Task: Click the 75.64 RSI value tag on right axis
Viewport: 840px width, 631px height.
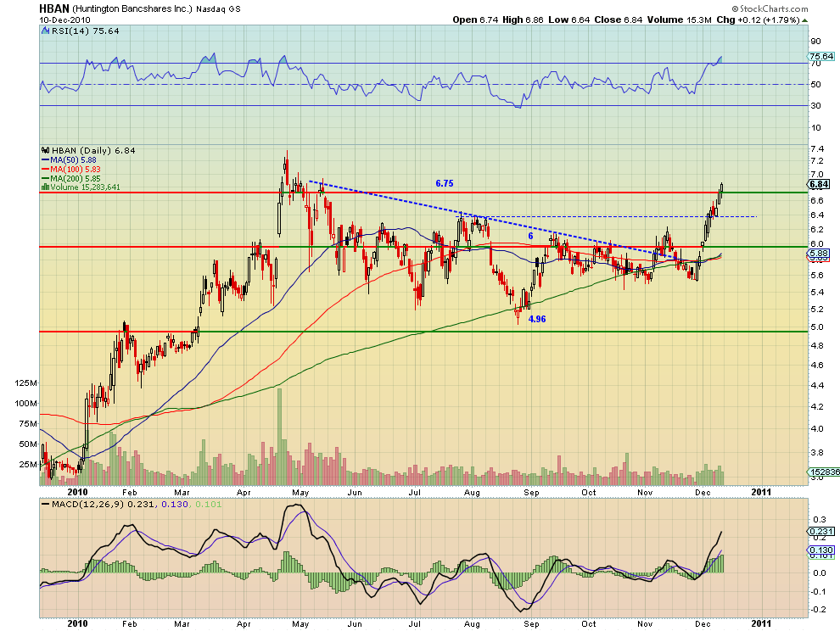Action: (820, 56)
